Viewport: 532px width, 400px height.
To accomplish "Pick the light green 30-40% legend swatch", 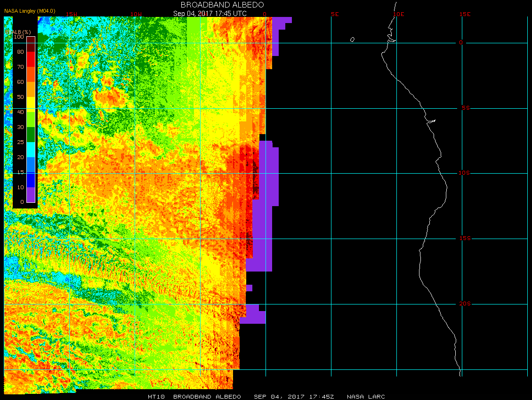I will [31, 120].
